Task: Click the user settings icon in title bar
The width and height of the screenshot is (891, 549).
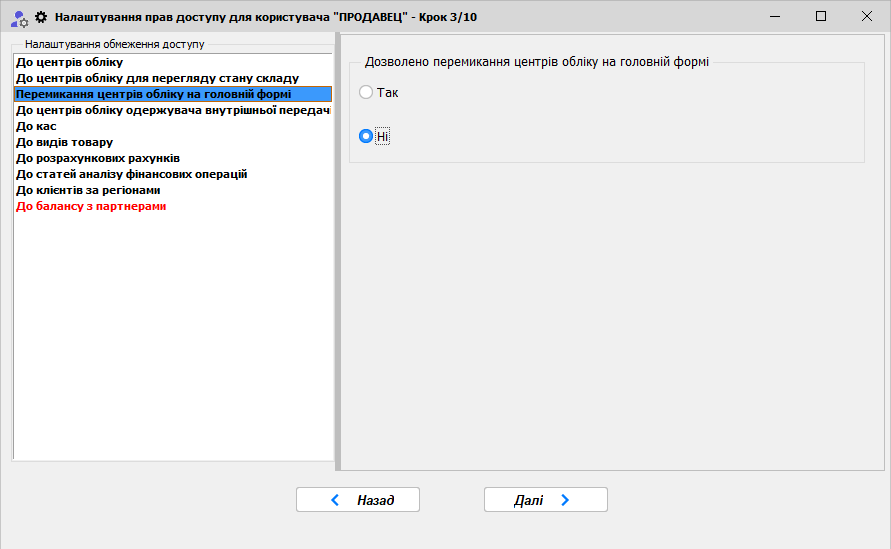Action: tap(19, 17)
